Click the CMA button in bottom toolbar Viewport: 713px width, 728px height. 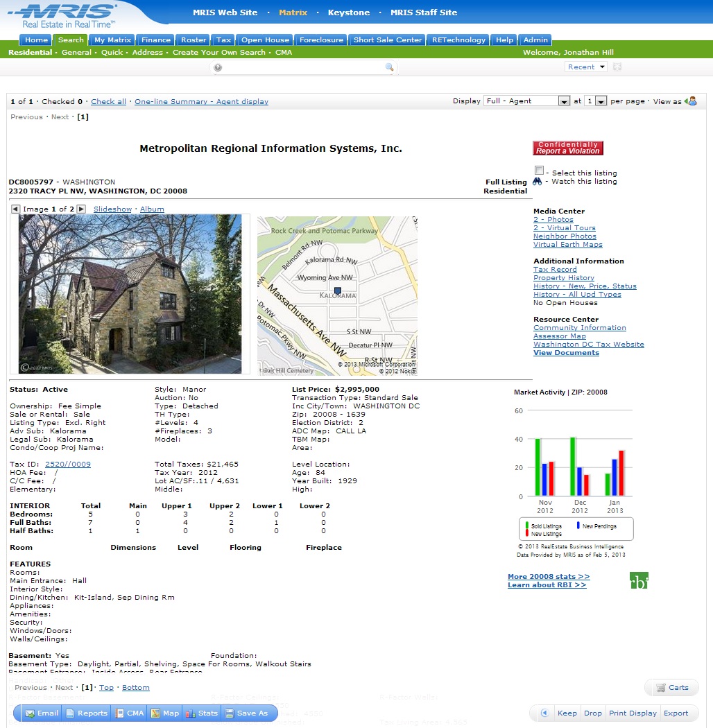(130, 713)
